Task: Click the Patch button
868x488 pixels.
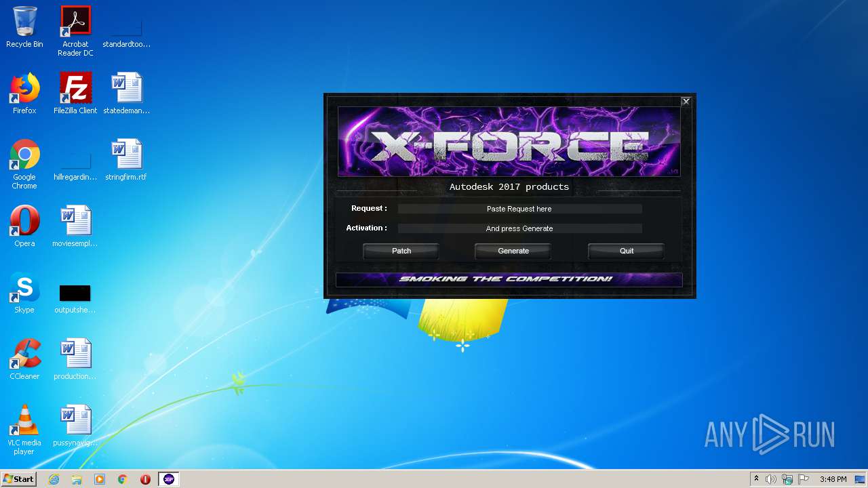Action: (401, 251)
